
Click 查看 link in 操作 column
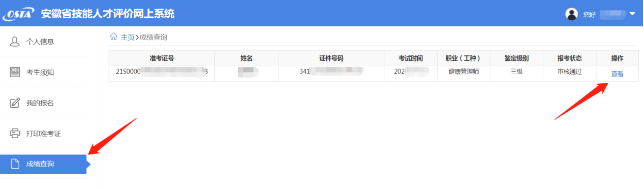[x=617, y=74]
